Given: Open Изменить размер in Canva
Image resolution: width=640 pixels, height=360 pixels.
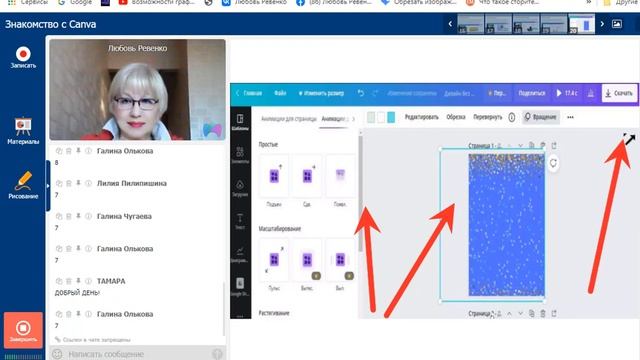Looking at the screenshot, I should [x=321, y=93].
